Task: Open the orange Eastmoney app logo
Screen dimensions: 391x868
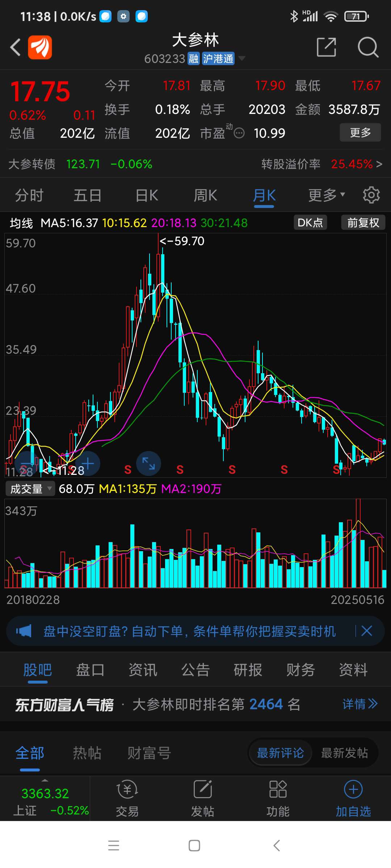Action: [40, 47]
